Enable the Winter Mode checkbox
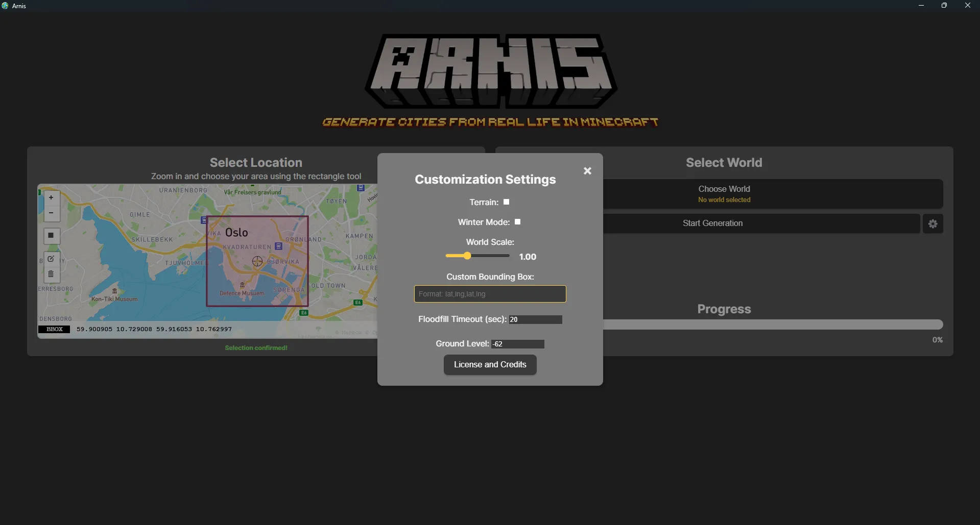Image resolution: width=980 pixels, height=525 pixels. pyautogui.click(x=517, y=222)
